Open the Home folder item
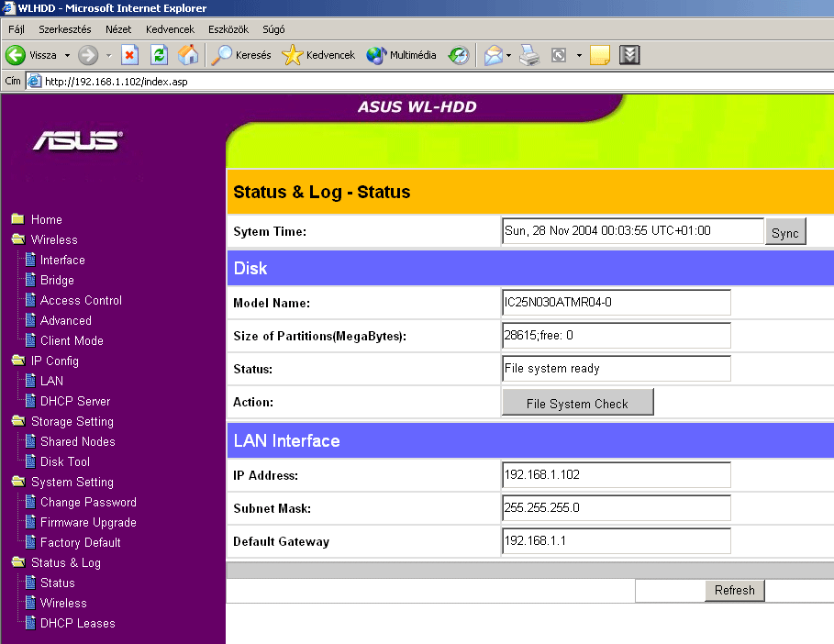Viewport: 834px width, 644px height. coord(37,219)
